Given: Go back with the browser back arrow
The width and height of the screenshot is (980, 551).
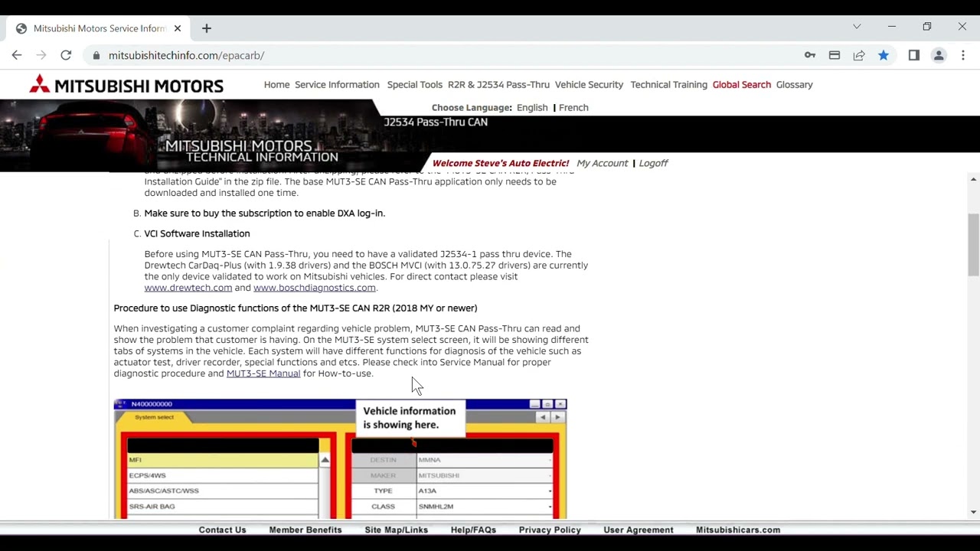Looking at the screenshot, I should pyautogui.click(x=17, y=55).
